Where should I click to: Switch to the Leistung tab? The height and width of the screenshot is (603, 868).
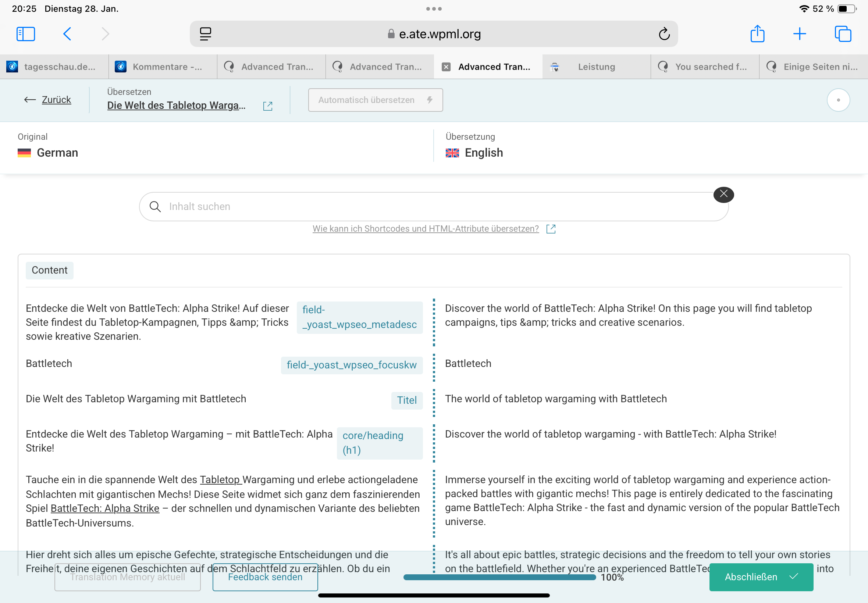(596, 67)
